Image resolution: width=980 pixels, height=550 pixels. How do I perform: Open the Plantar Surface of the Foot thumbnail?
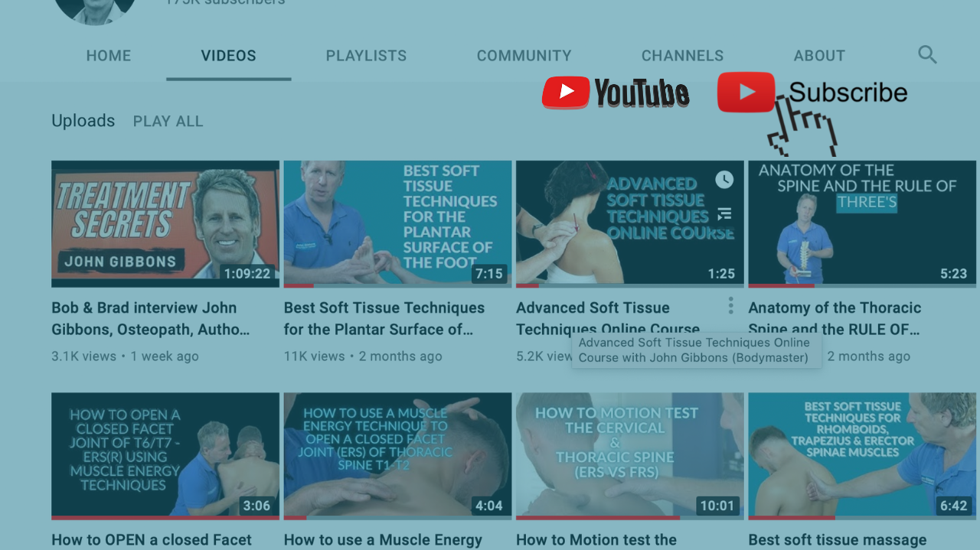point(397,224)
